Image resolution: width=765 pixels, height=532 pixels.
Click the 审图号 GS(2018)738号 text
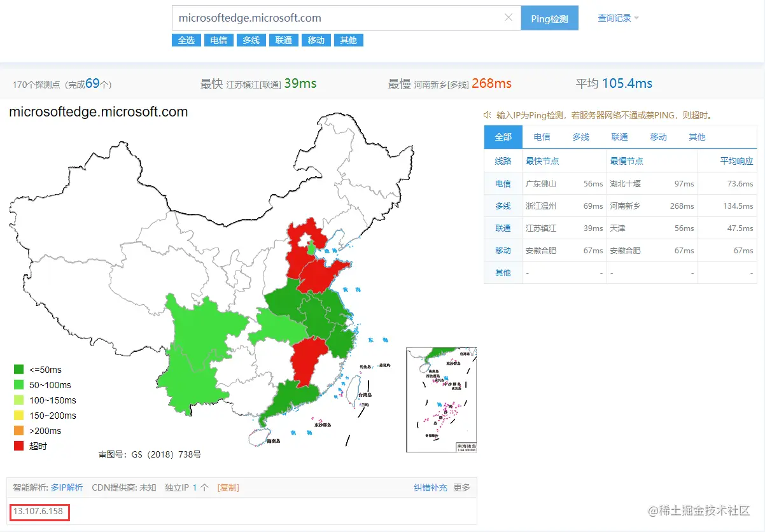tap(150, 454)
